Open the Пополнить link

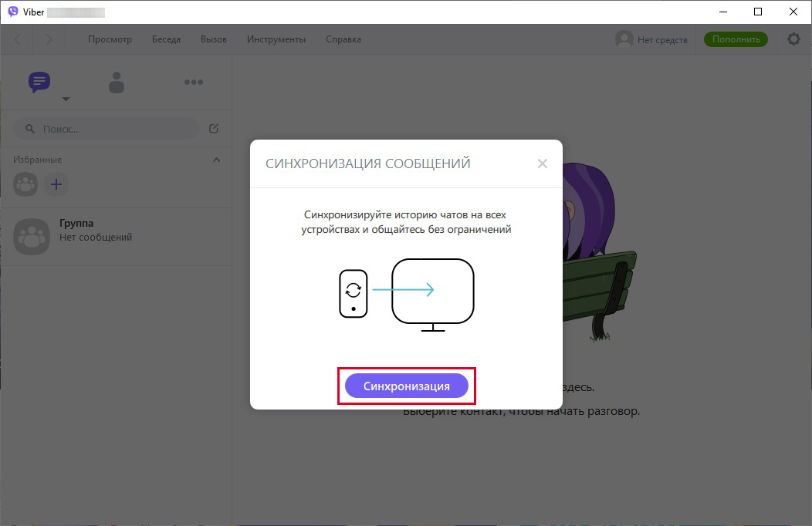(735, 39)
